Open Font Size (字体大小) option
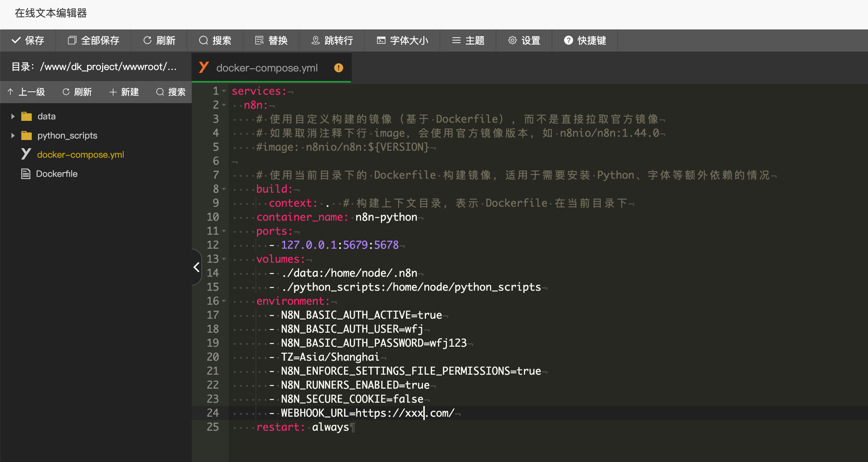Image resolution: width=868 pixels, height=462 pixels. (402, 40)
